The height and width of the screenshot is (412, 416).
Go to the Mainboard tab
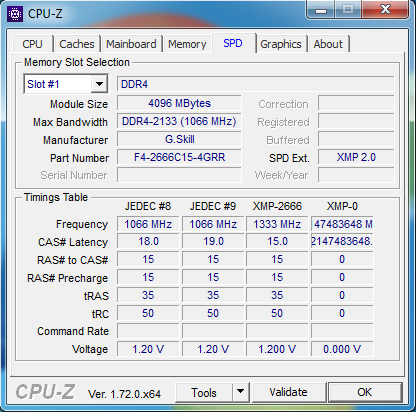[131, 44]
